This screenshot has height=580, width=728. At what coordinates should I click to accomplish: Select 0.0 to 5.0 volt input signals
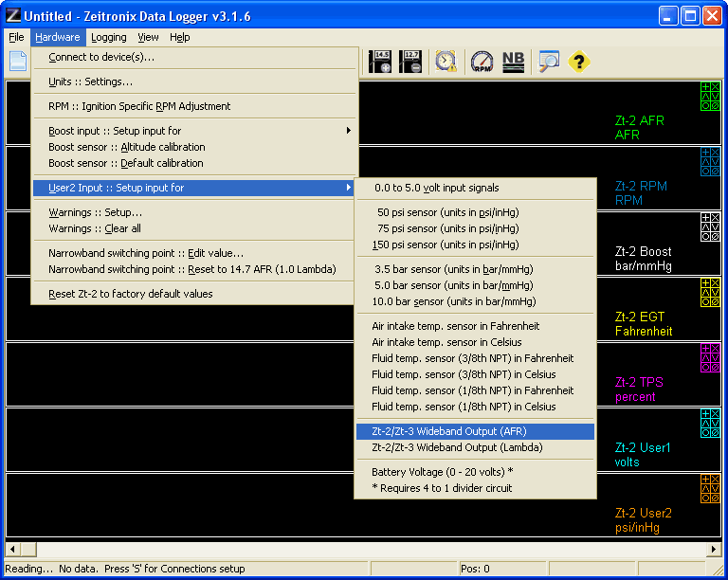coord(436,188)
